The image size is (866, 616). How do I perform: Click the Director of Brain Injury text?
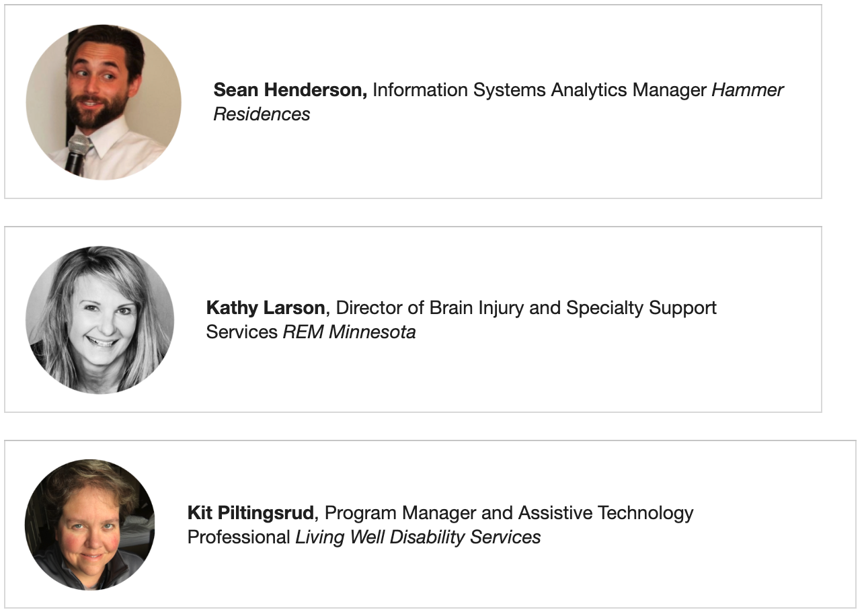pos(437,308)
